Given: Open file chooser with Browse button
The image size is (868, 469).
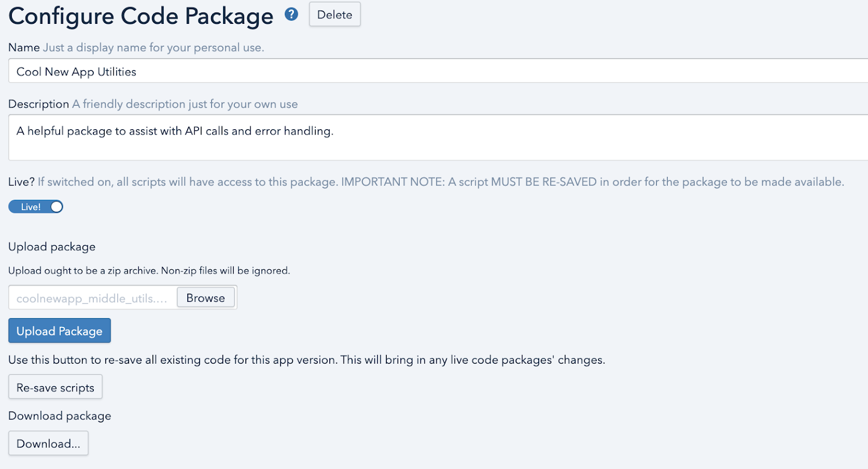Looking at the screenshot, I should click(x=206, y=298).
